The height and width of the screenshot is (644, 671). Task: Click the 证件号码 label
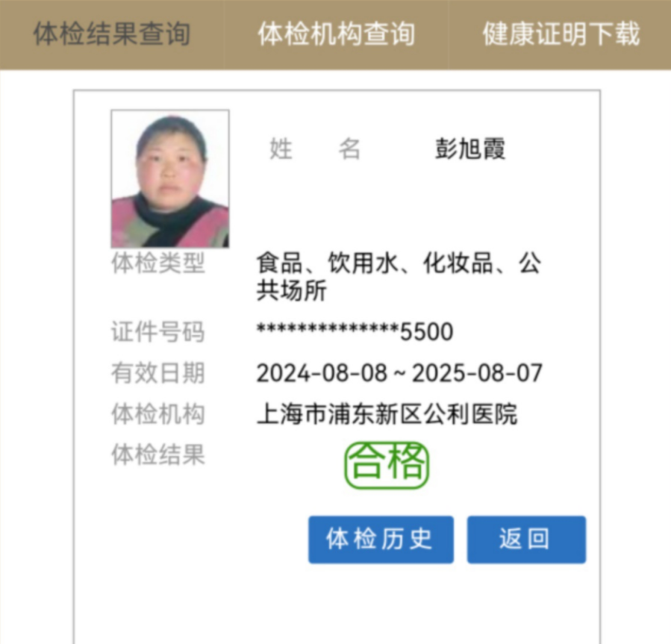click(x=158, y=331)
